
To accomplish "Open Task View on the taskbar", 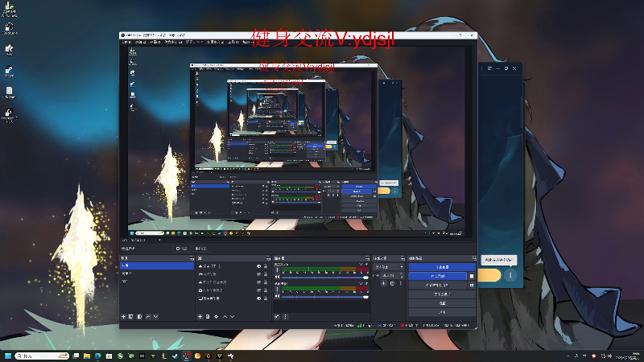I will 76,356.
